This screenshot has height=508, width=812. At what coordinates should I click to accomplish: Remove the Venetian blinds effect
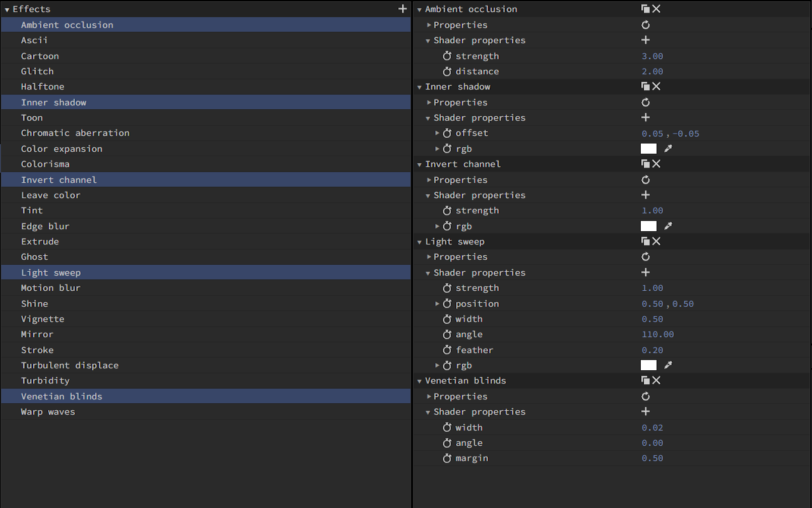[x=657, y=380]
